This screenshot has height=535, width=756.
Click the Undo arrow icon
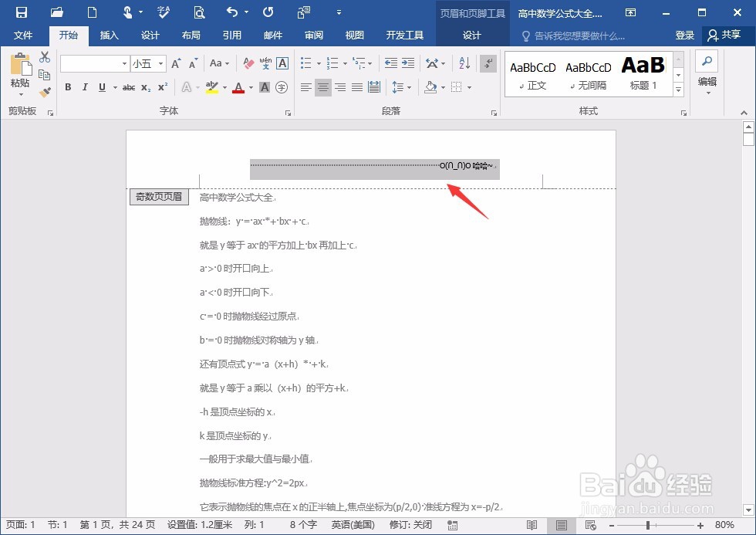click(232, 12)
